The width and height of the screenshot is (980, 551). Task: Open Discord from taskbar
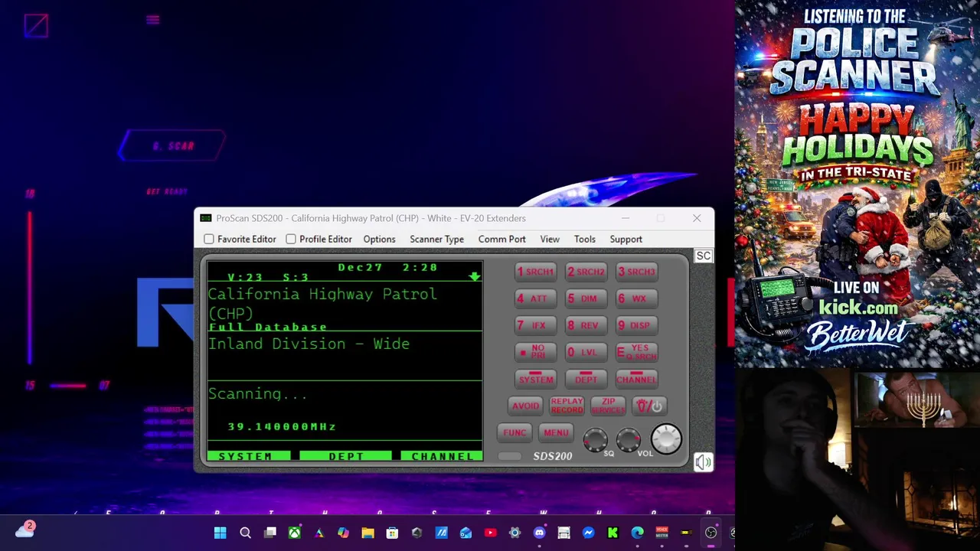pyautogui.click(x=539, y=533)
